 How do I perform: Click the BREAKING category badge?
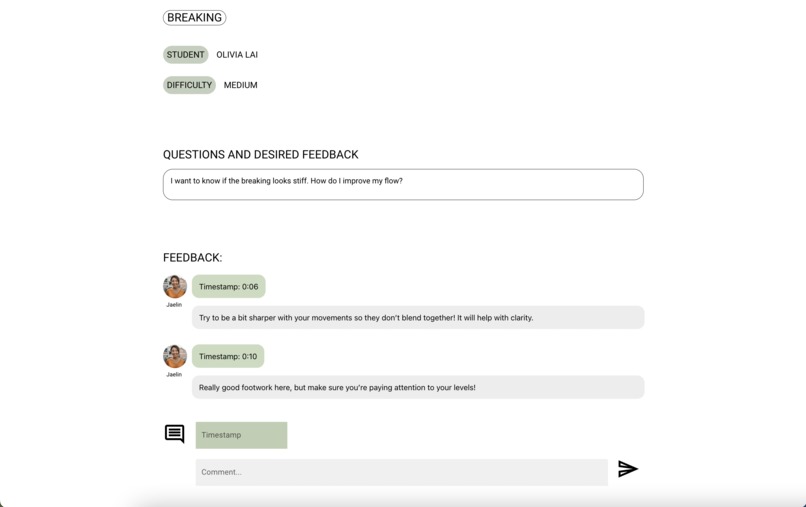194,17
